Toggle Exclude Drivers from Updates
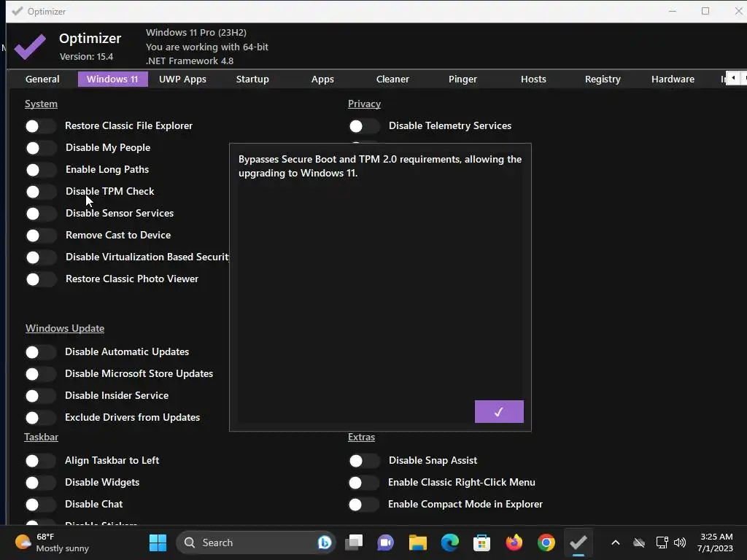 41,418
